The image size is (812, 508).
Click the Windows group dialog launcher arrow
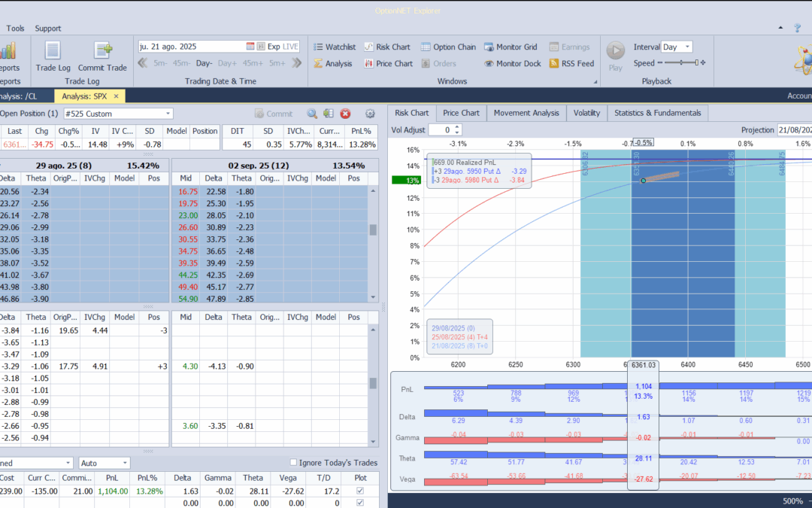[595, 82]
